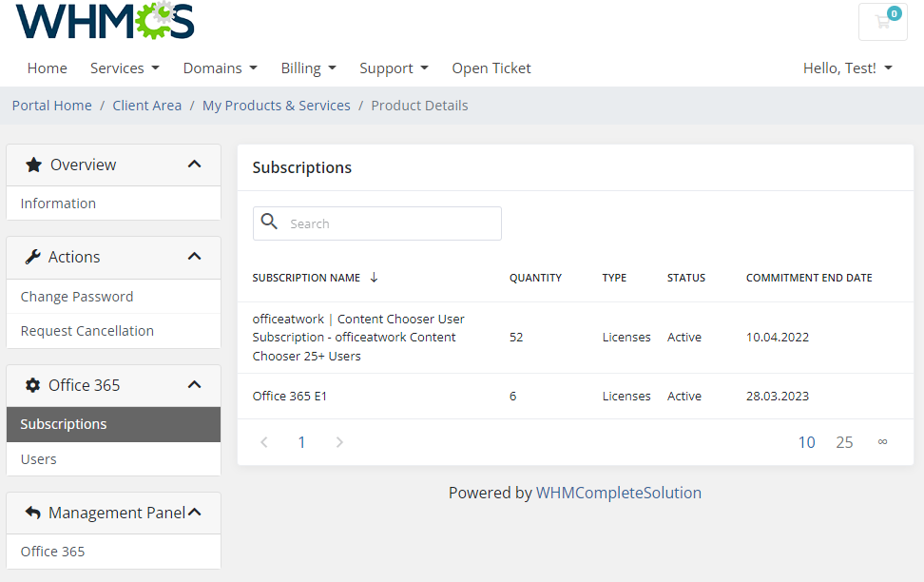Go to page 1 in pagination
Screen dimensions: 924x582
[301, 442]
